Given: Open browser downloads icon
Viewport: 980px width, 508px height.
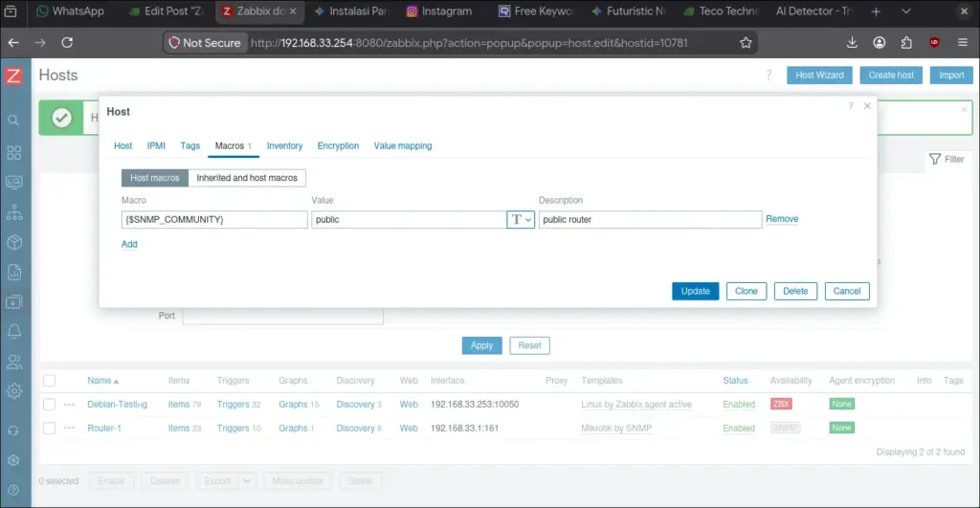Looking at the screenshot, I should (852, 42).
